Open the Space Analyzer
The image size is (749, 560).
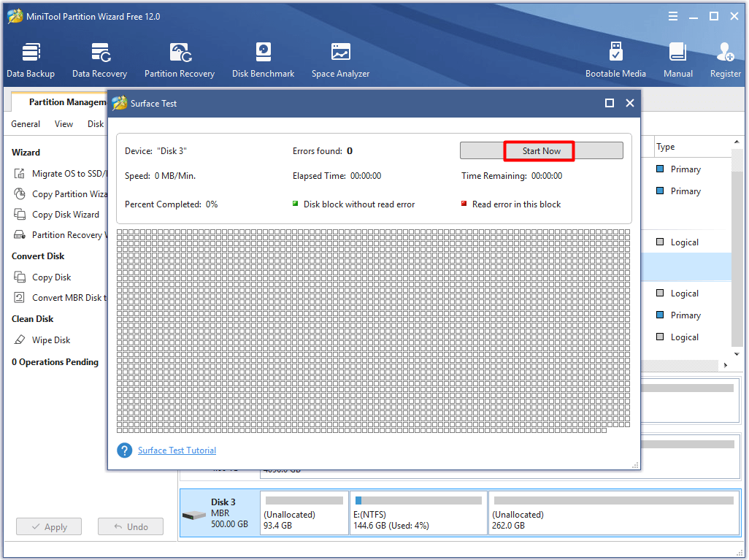tap(340, 58)
